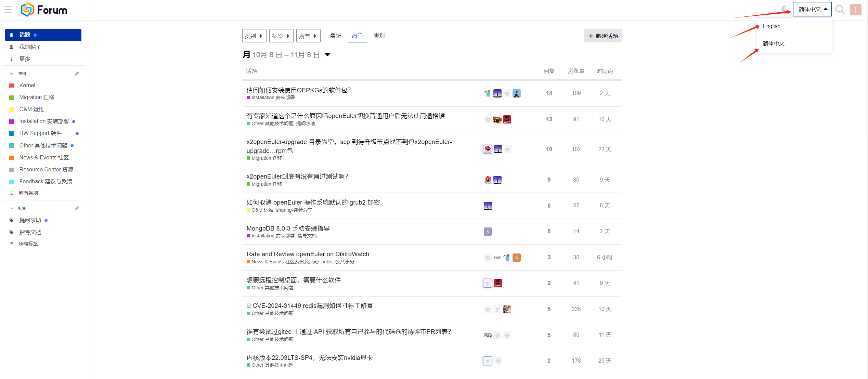Click the red Kernel category swatch

(12, 86)
